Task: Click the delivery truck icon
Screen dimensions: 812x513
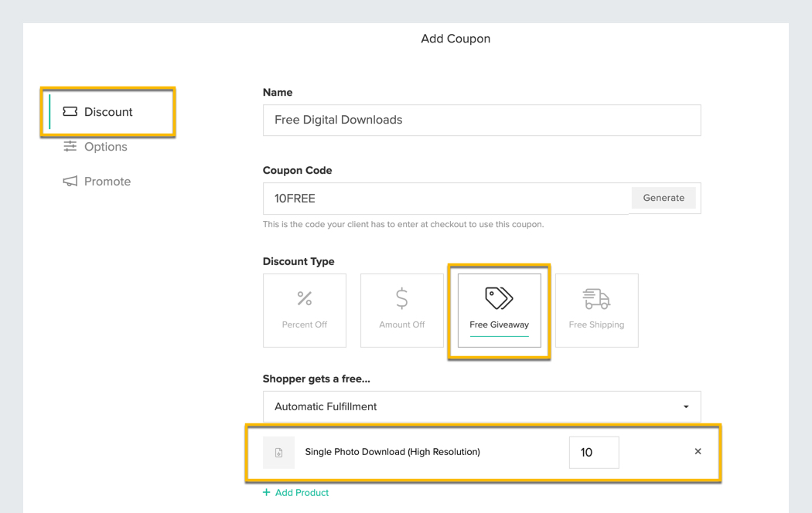Action: (596, 298)
